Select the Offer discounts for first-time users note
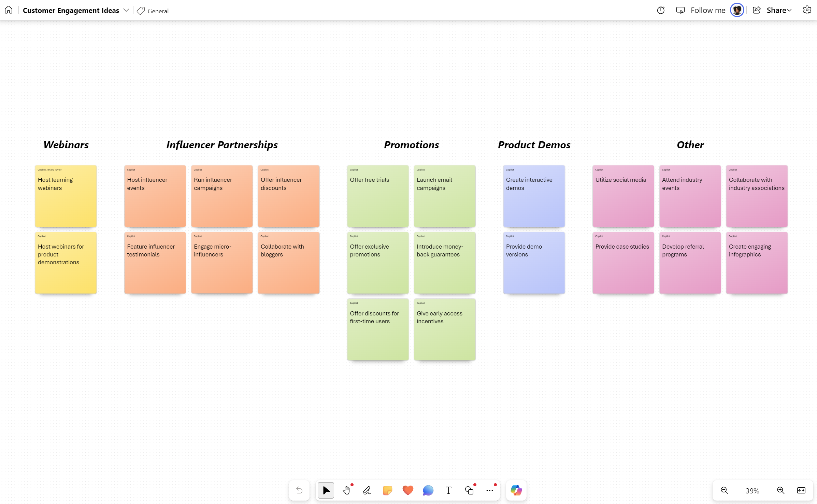The width and height of the screenshot is (817, 504). click(x=378, y=329)
